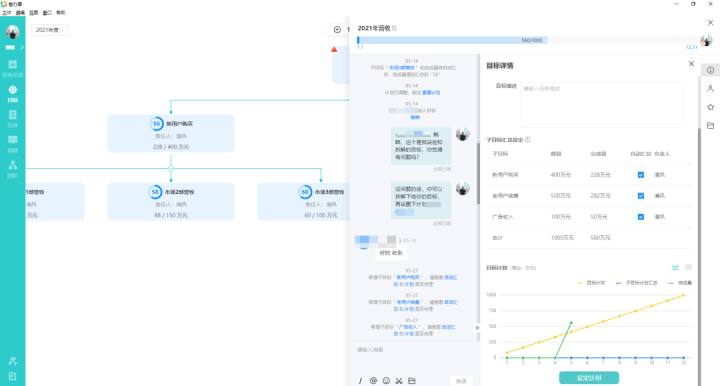720x386 pixels.
Task: Expand the workspace arrow under the sidebar avatar
Action: click(x=22, y=47)
